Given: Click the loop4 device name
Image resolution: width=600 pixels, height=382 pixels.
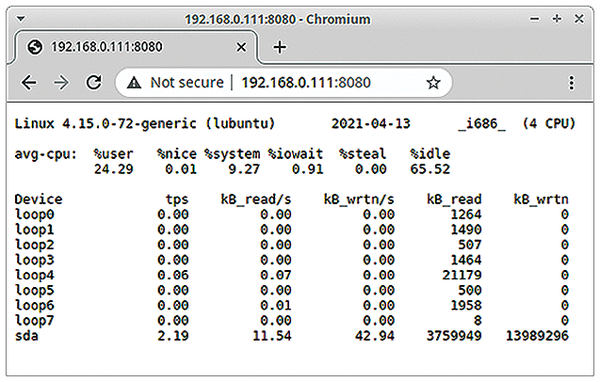Looking at the screenshot, I should point(34,276).
